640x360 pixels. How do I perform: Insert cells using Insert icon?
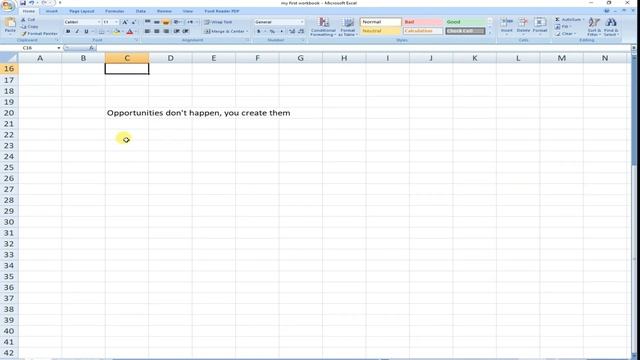[507, 26]
